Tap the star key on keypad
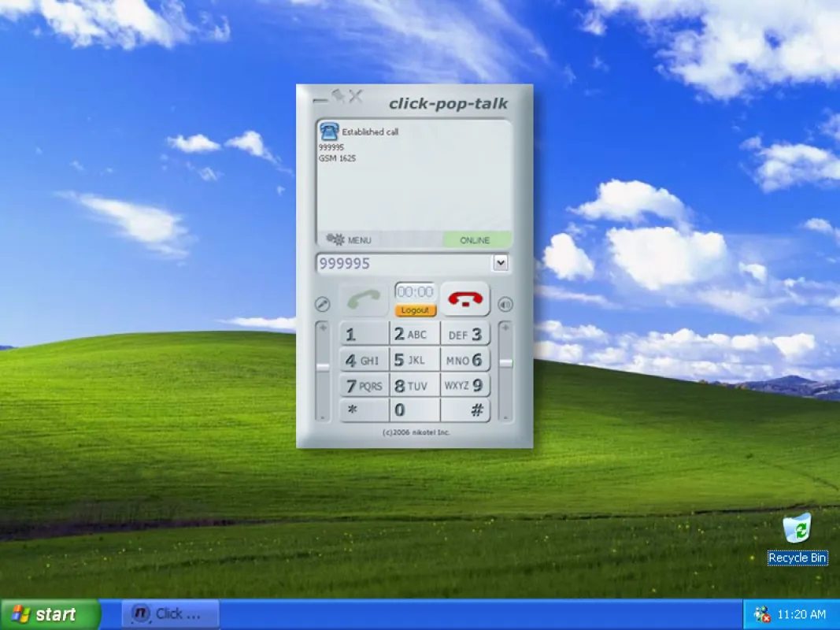Screen dimensions: 840x630 coord(364,410)
